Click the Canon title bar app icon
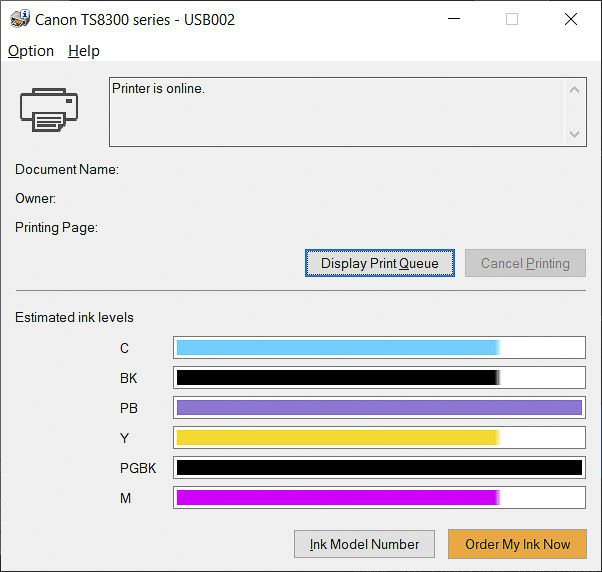Screen dimensions: 602x572 click(20, 19)
